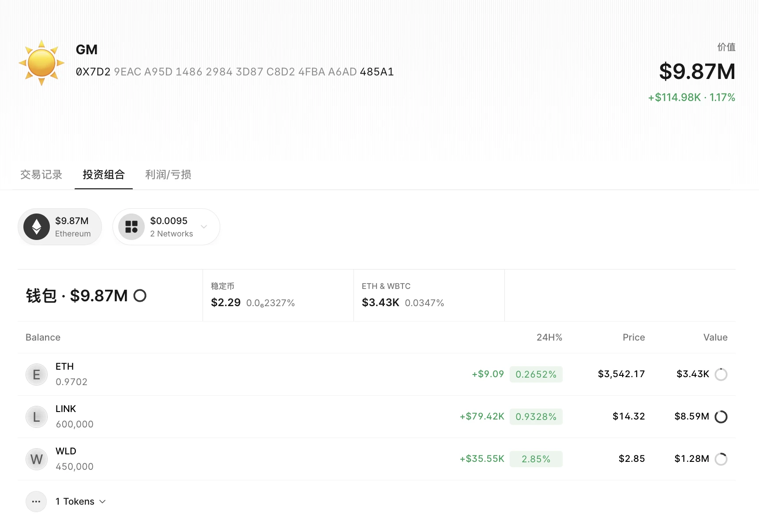This screenshot has height=532, width=759.
Task: Click the three-dots more tokens icon
Action: coord(36,502)
